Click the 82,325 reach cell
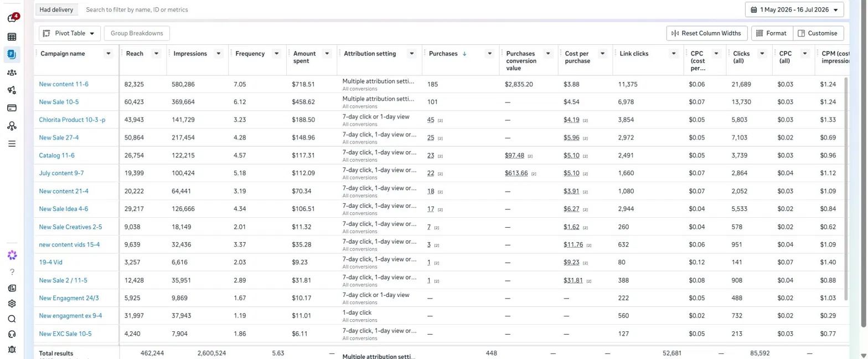This screenshot has height=359, width=868. point(135,84)
